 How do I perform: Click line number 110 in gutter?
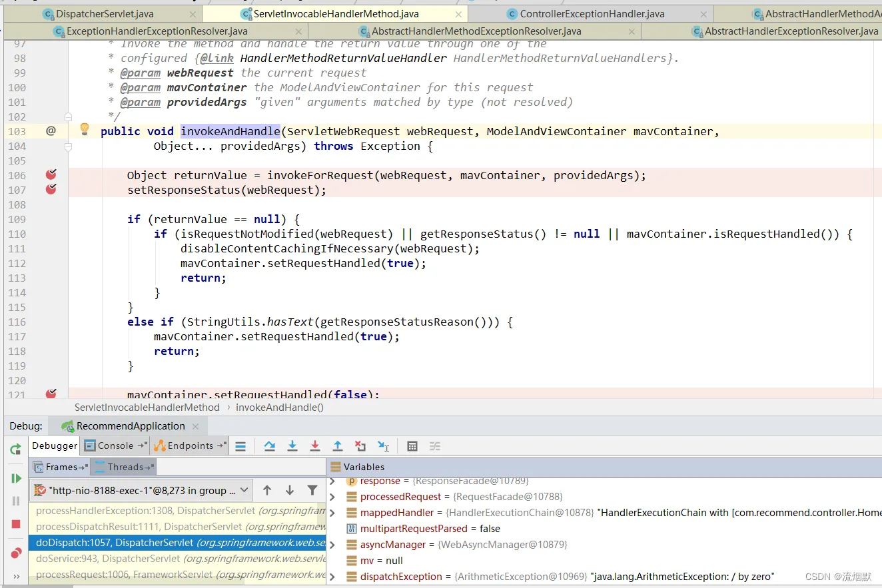coord(17,234)
